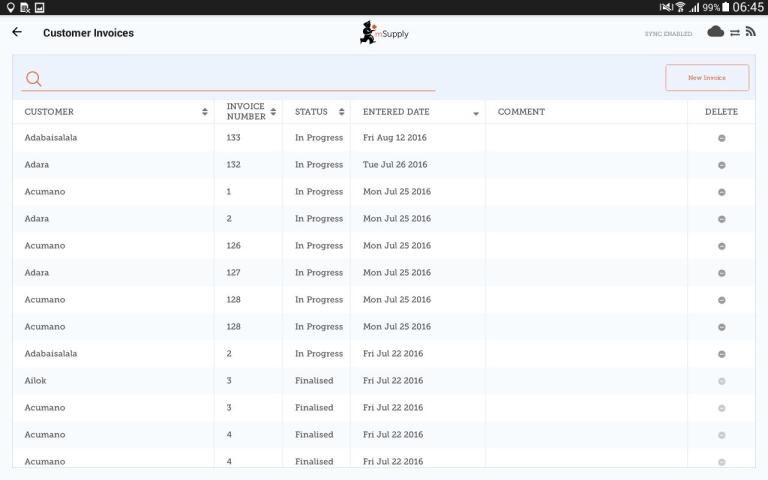The image size is (768, 480).
Task: Focus the invoice search field
Action: [240, 79]
